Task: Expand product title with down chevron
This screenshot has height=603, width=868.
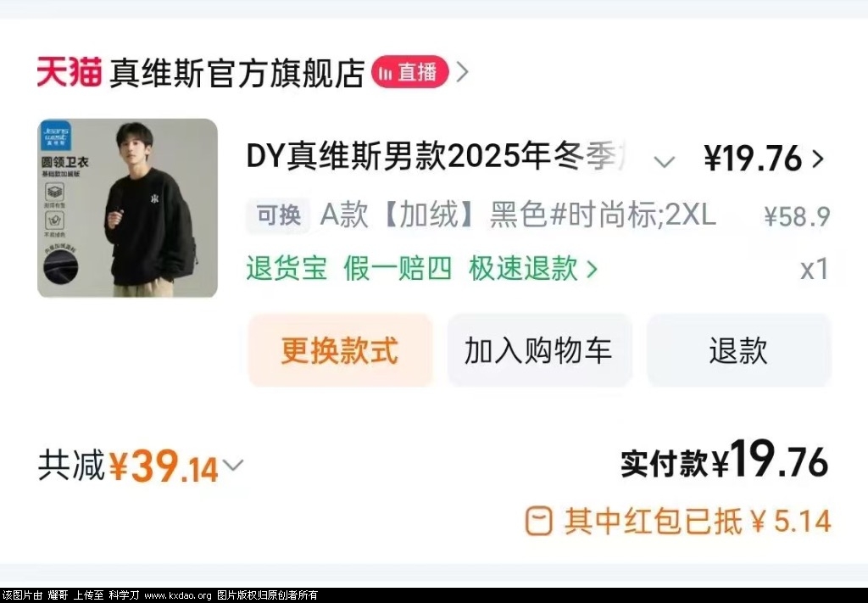Action: pos(664,162)
